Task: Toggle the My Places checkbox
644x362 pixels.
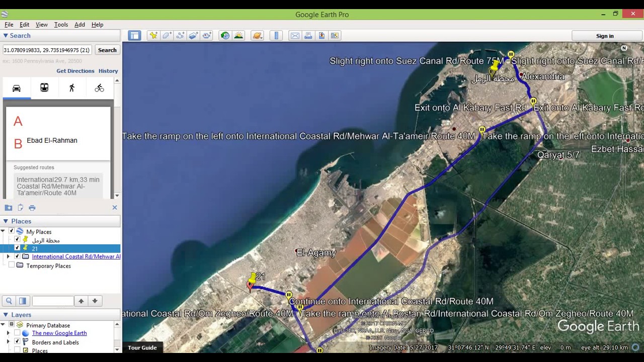Action: [11, 231]
